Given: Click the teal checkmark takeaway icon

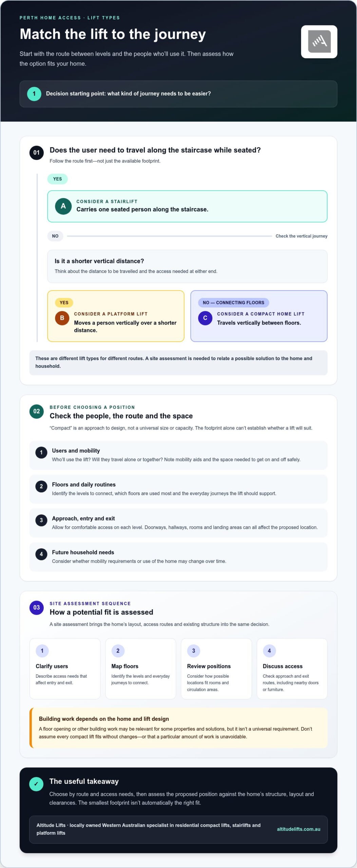Looking at the screenshot, I should [x=36, y=784].
